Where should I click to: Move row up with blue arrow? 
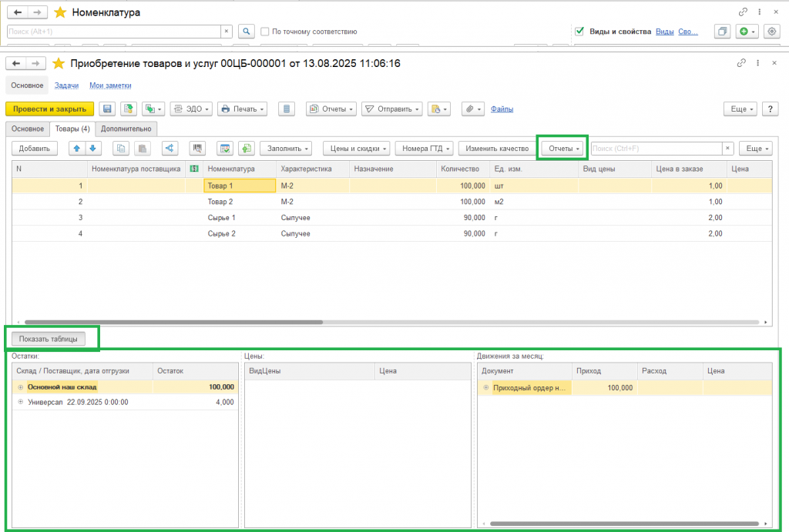(76, 149)
